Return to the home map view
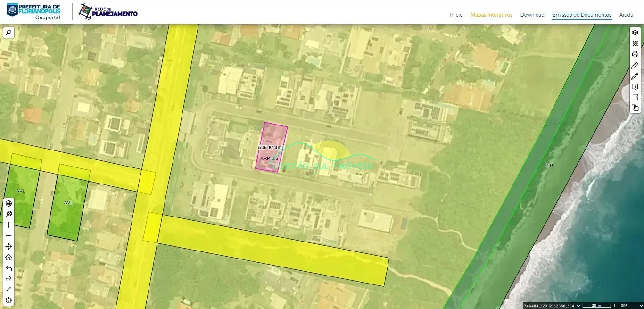This screenshot has width=644, height=309. pos(8,258)
